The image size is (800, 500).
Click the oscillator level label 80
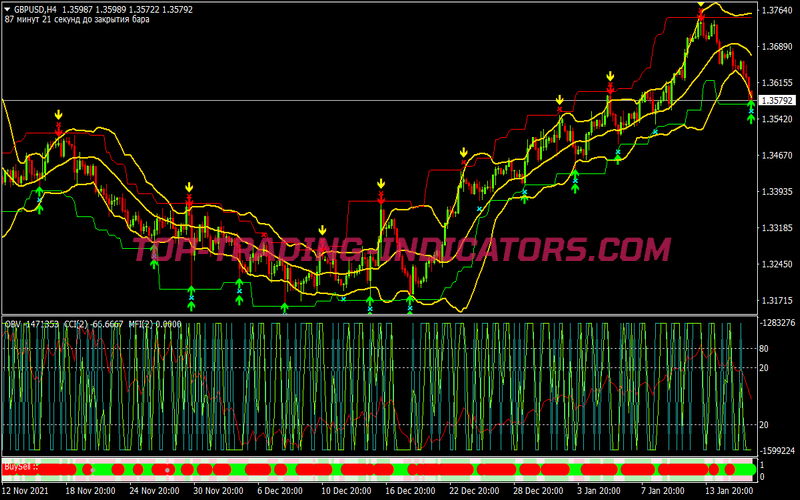point(764,349)
